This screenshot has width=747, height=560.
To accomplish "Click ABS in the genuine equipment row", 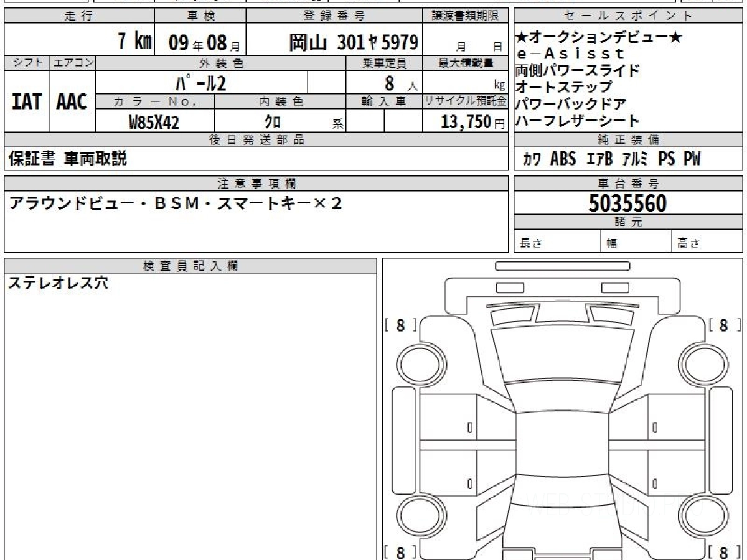I will pos(563,159).
